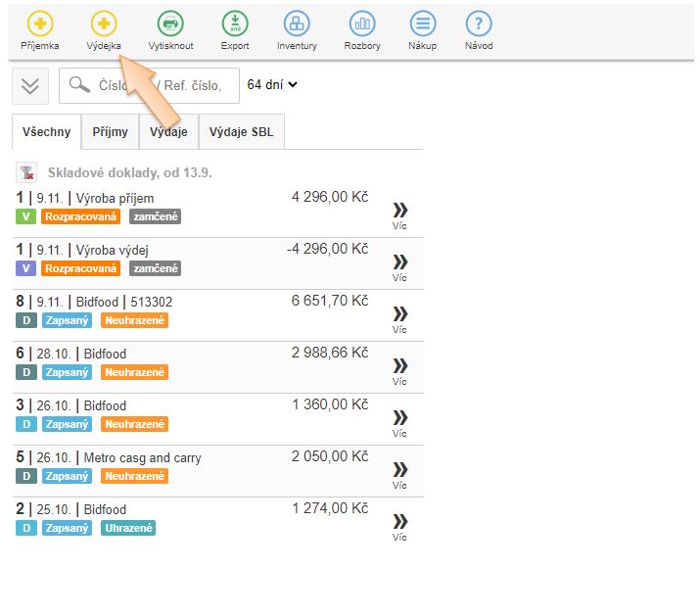
Task: Clear filter icon beside Skladové doklady
Action: 26,172
